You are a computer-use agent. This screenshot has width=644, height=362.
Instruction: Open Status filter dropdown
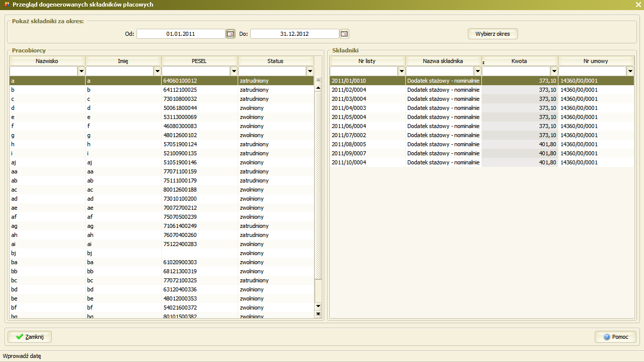(310, 71)
